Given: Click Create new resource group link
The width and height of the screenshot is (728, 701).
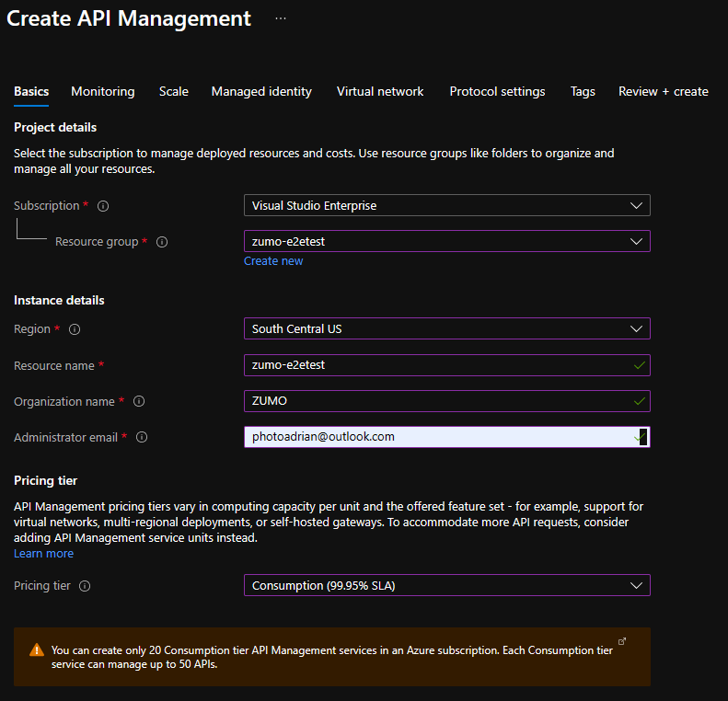Looking at the screenshot, I should click(x=273, y=261).
